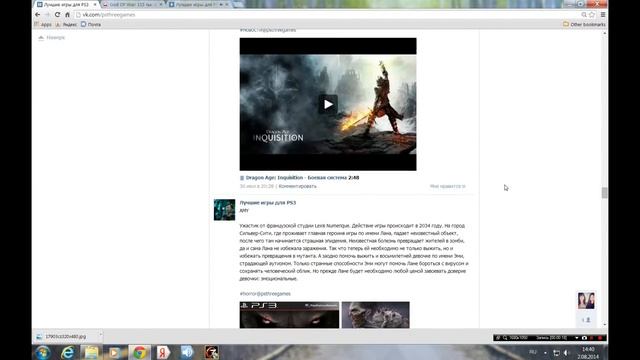640x360 pixels.
Task: Open the group avatar next to the post
Action: 224,210
